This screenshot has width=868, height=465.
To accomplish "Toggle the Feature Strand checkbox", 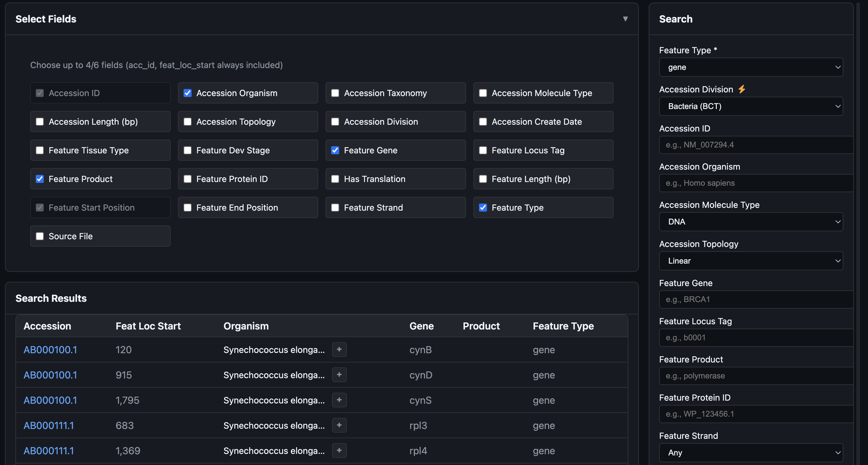I will click(335, 208).
